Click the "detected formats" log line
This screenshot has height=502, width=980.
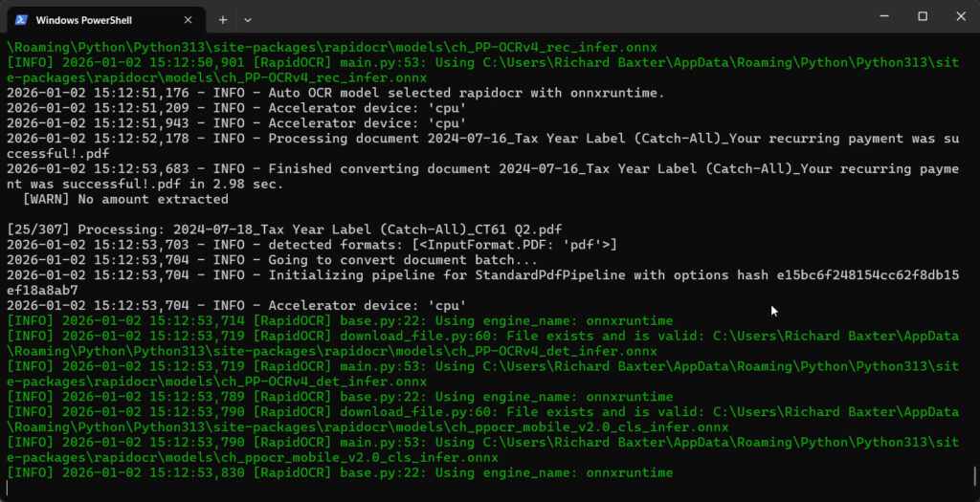coord(311,245)
